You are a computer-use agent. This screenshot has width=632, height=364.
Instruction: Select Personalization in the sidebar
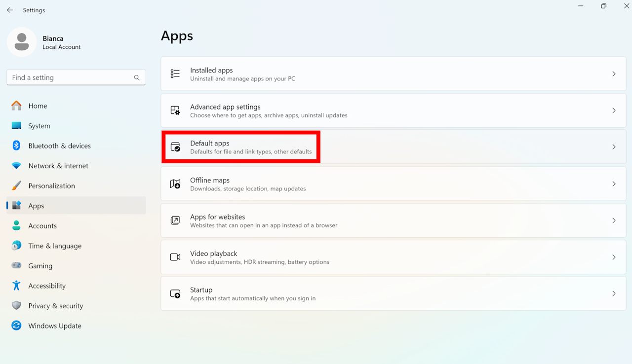(51, 186)
